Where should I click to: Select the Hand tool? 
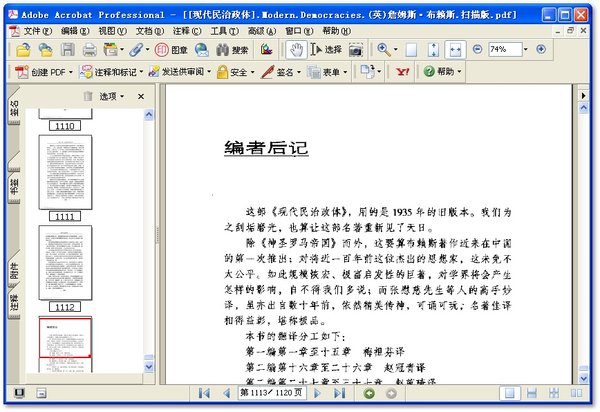(296, 50)
